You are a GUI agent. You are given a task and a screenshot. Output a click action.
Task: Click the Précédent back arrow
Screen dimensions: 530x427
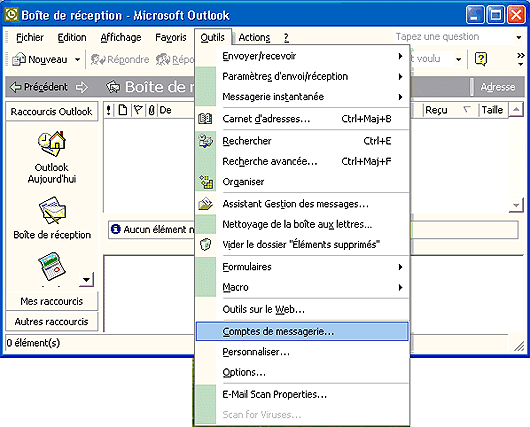[x=16, y=87]
